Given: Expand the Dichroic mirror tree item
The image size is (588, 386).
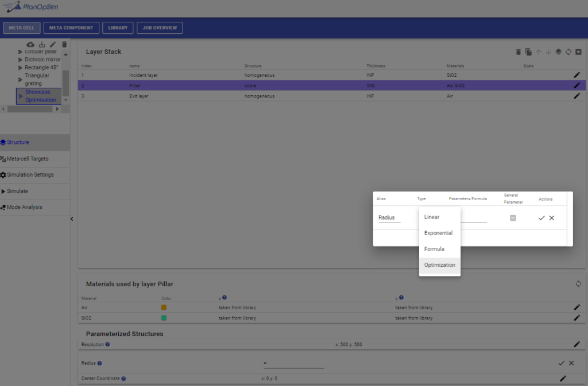Looking at the screenshot, I should coord(21,60).
